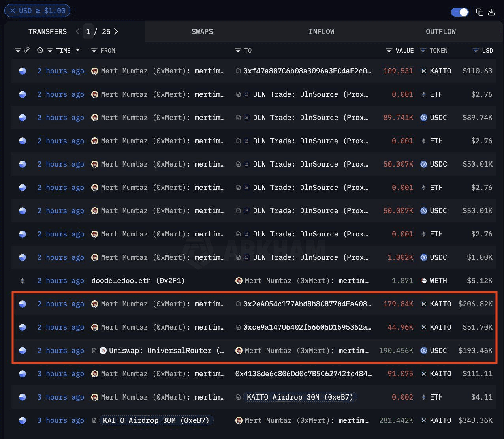Click the clock icon beside TIME header
Image resolution: width=504 pixels, height=439 pixels.
tap(40, 50)
